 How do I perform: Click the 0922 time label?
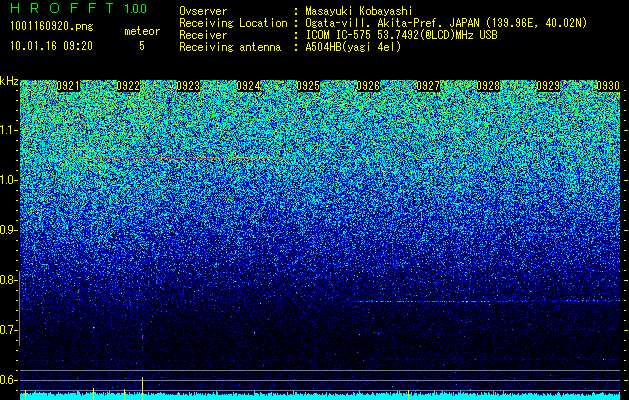[x=128, y=86]
